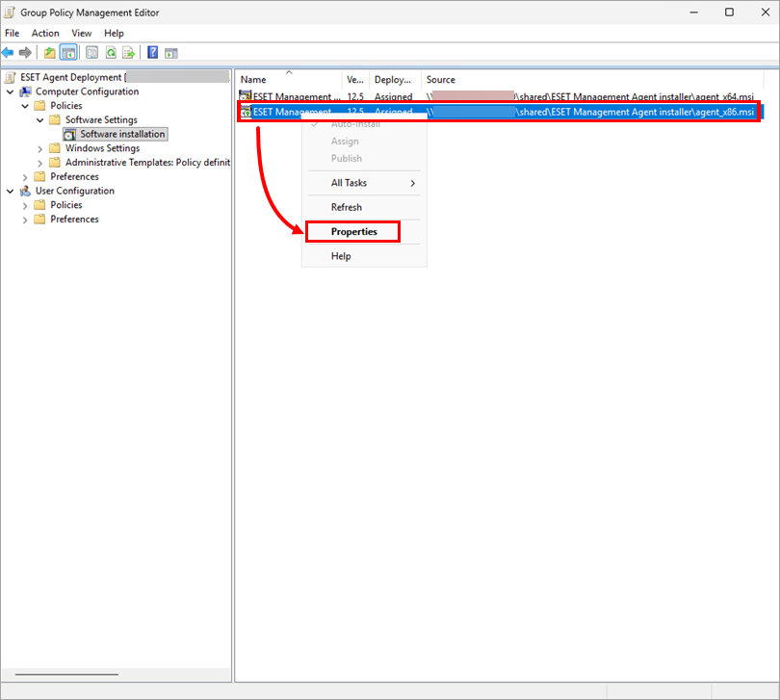Click the blue Help question mark icon

(x=152, y=52)
